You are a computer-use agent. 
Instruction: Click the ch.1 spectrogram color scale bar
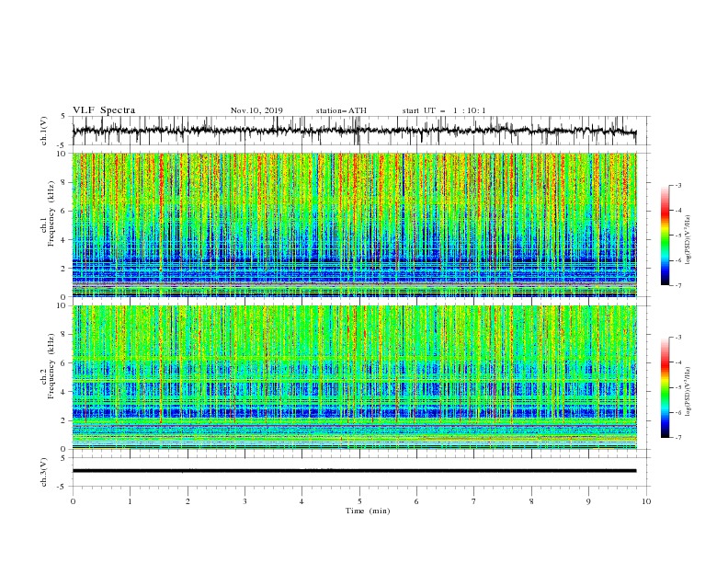665,236
